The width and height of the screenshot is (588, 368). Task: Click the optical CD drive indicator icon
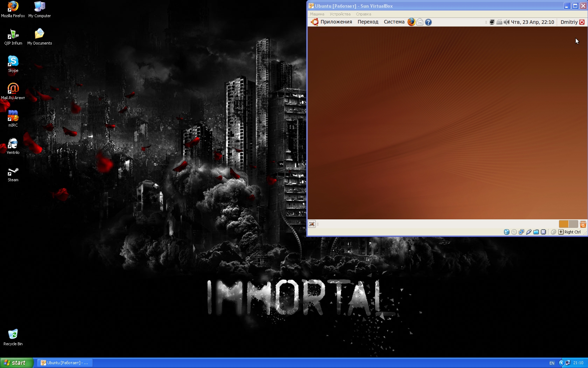[514, 232]
